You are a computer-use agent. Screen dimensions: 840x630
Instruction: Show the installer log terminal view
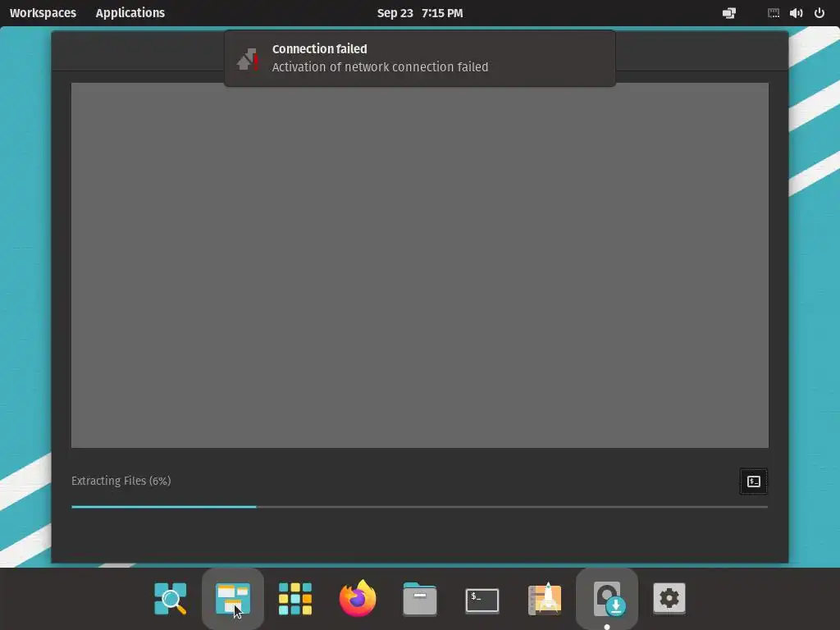tap(753, 482)
